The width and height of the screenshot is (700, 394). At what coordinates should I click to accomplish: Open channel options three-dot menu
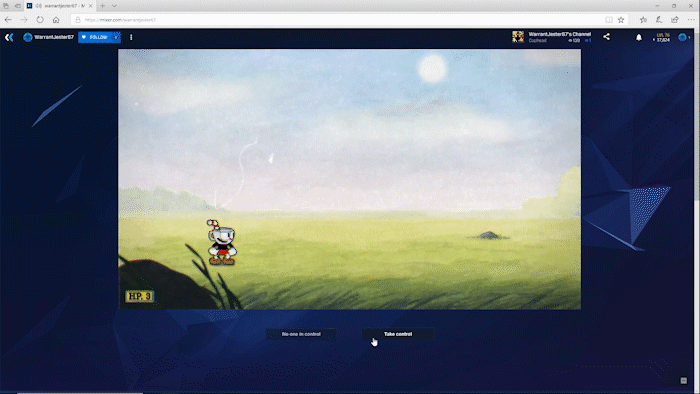[x=131, y=37]
